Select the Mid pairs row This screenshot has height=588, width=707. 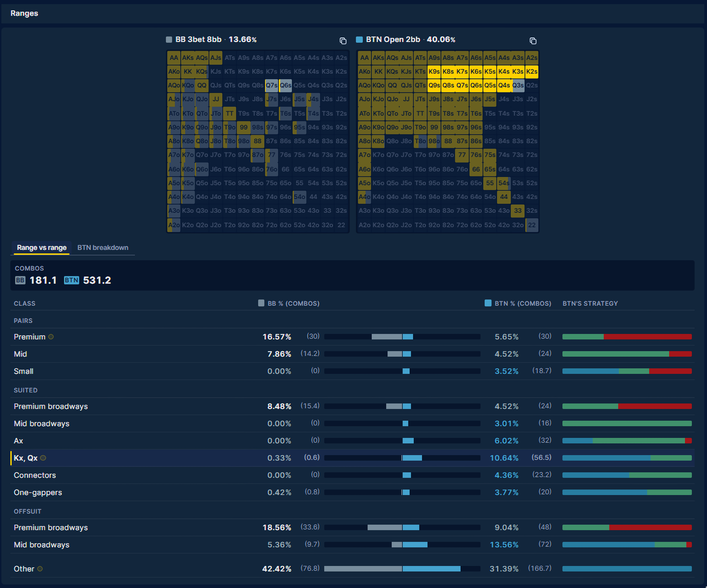(x=352, y=354)
